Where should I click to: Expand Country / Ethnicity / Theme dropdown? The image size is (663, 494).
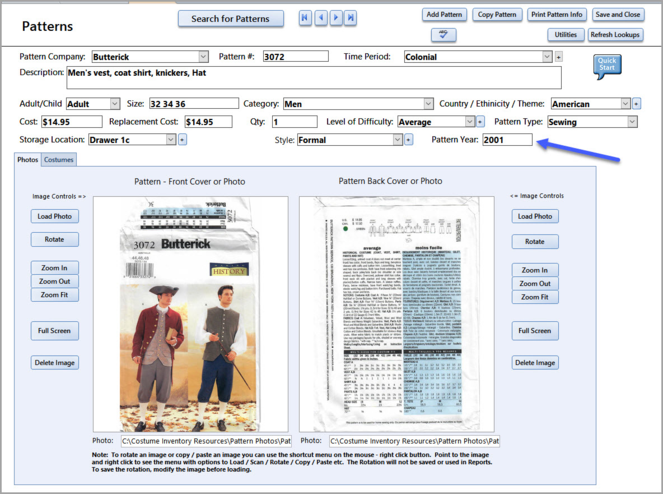(x=626, y=104)
